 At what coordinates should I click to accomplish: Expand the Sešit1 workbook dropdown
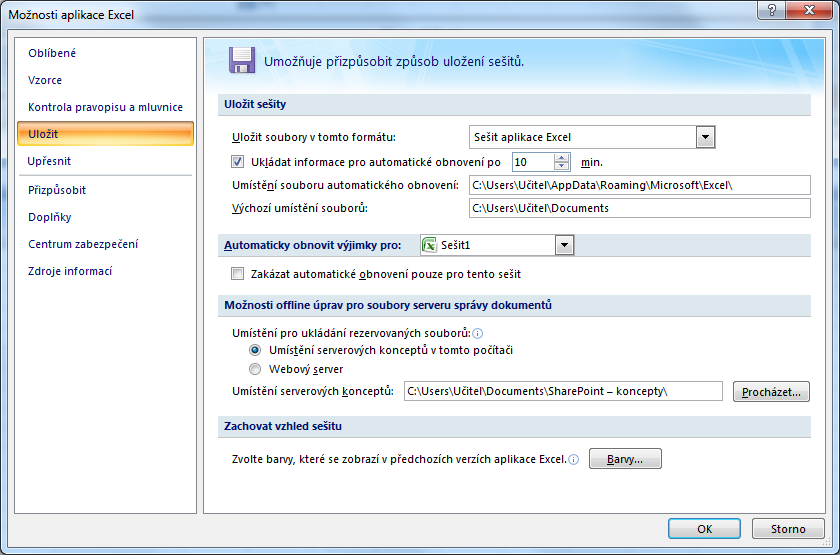[x=564, y=245]
